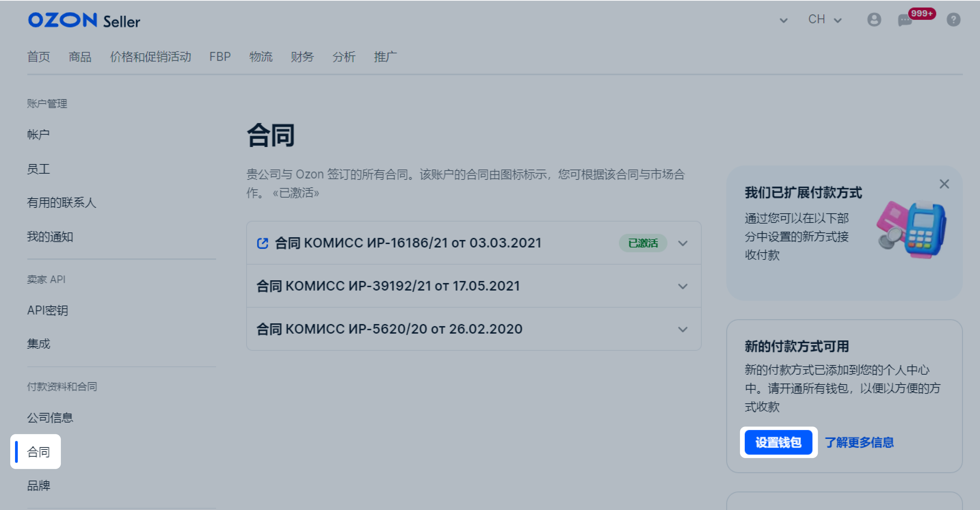The height and width of the screenshot is (510, 980).
Task: Click the 设置钱包 button
Action: click(778, 442)
